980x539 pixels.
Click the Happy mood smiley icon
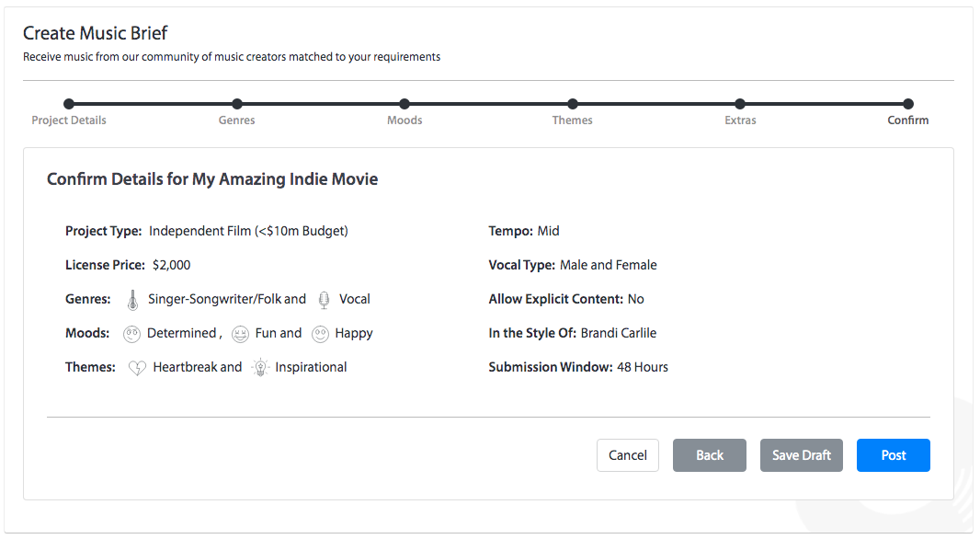coord(320,334)
